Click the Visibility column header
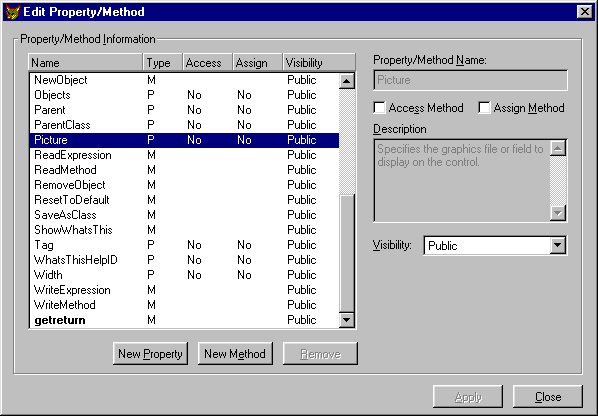This screenshot has height=416, width=598. click(319, 63)
